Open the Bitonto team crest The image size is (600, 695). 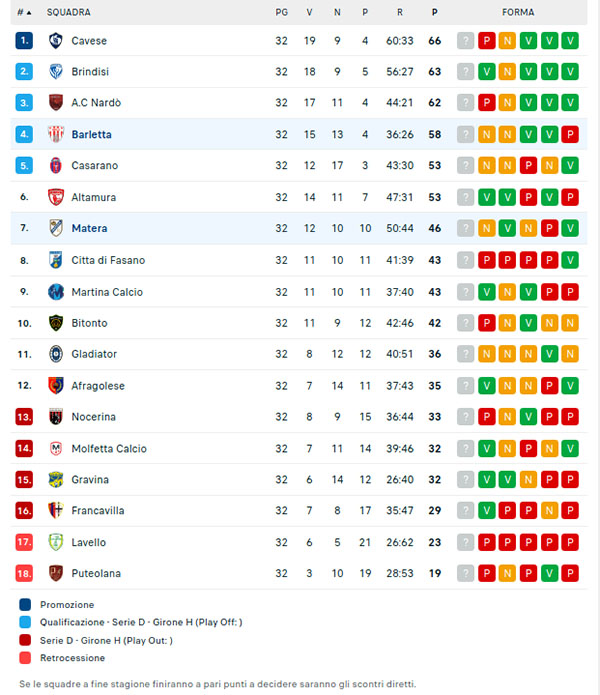(x=56, y=323)
